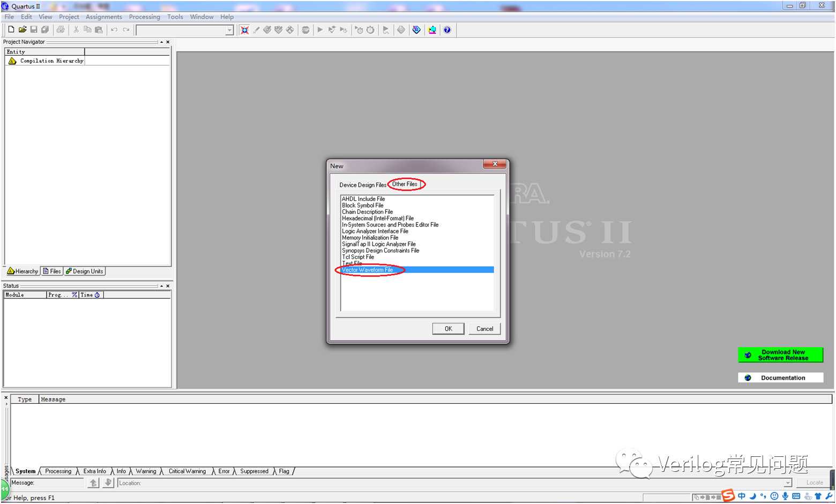The height and width of the screenshot is (504, 836).
Task: Open the Location dropdown in messages
Action: [x=788, y=483]
